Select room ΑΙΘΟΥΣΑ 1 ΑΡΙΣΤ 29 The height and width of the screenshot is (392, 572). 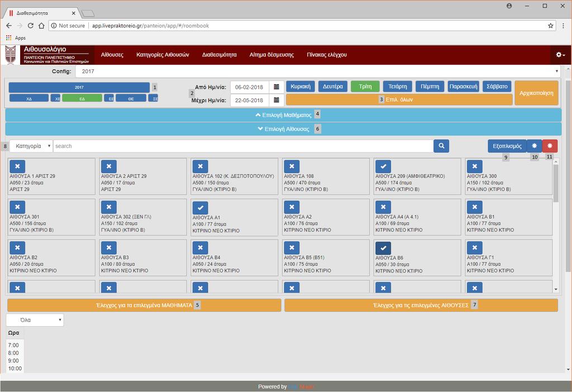pyautogui.click(x=17, y=166)
